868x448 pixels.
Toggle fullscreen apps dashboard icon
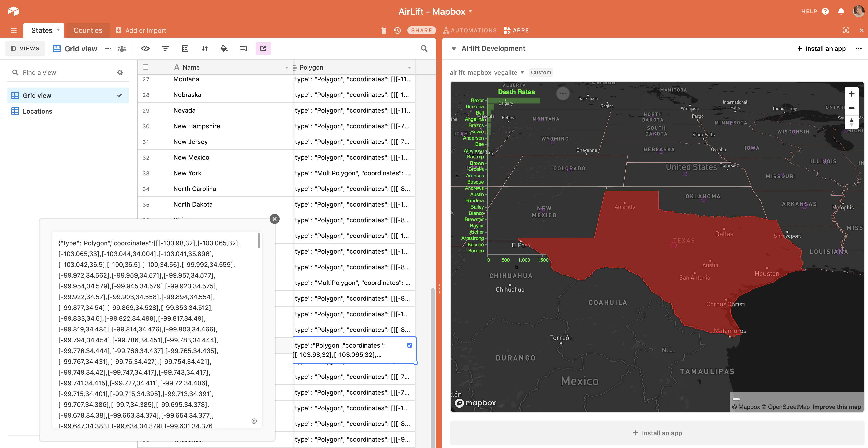click(x=846, y=30)
